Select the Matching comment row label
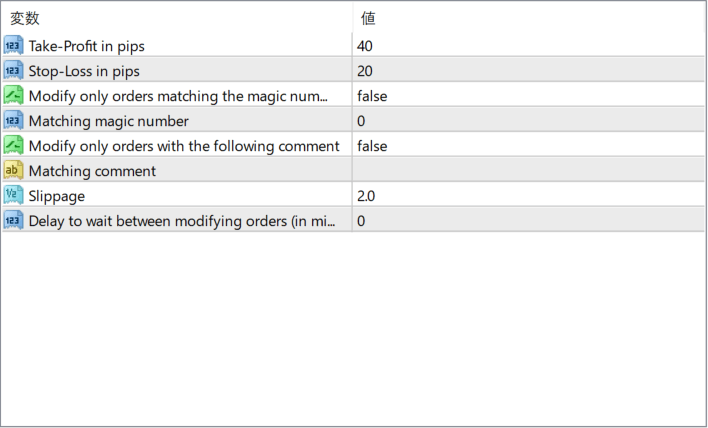The width and height of the screenshot is (708, 428). pos(92,171)
